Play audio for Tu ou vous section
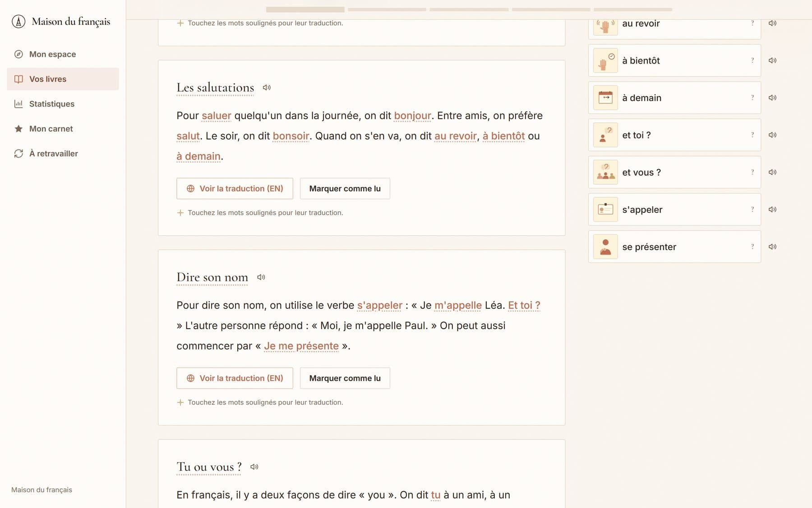 click(254, 467)
